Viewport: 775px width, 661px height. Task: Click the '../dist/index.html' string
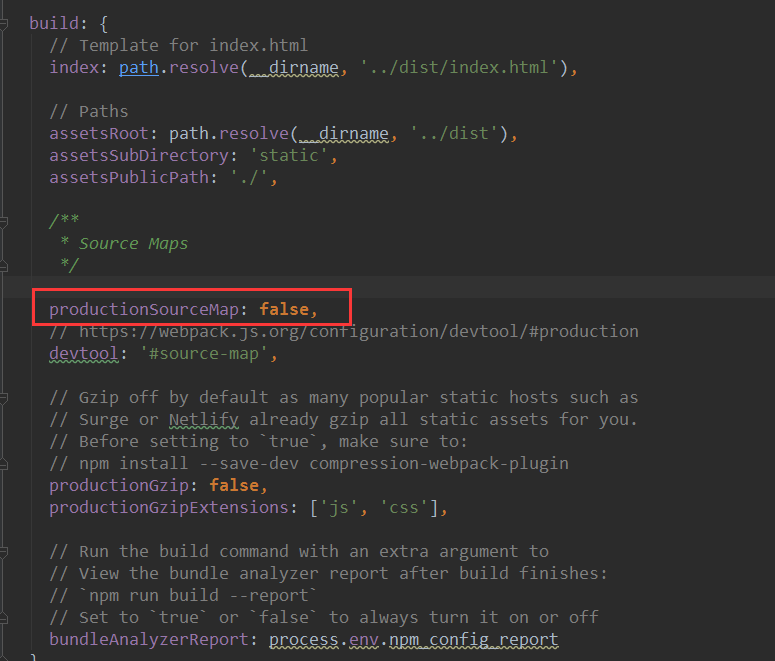pos(459,67)
